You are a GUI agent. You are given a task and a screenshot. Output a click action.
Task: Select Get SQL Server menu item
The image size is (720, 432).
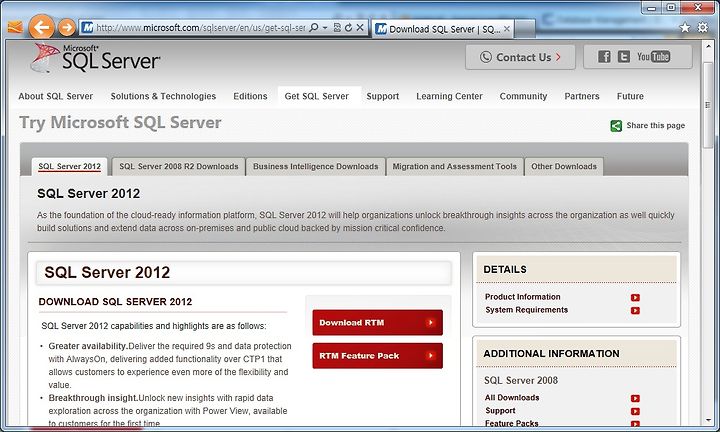click(317, 96)
